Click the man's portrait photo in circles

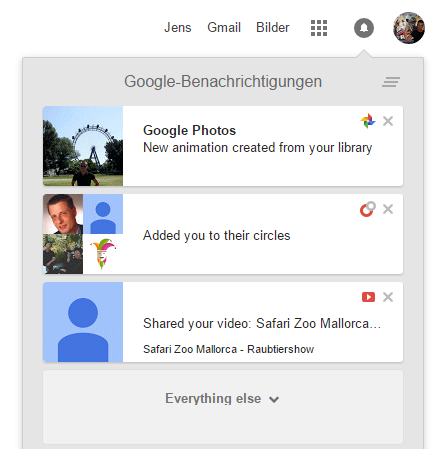(x=63, y=214)
